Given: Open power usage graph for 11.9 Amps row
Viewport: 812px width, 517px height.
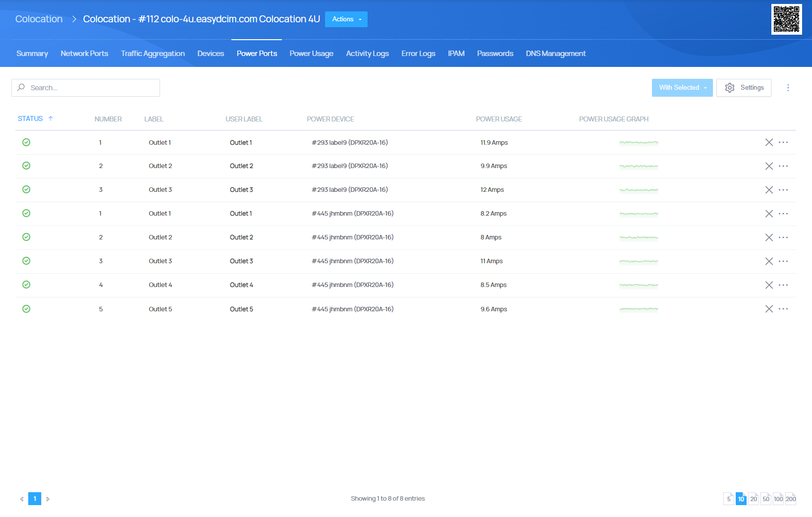Looking at the screenshot, I should coord(639,143).
